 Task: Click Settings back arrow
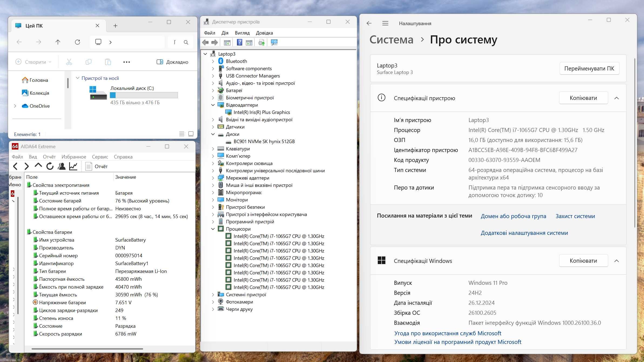click(x=369, y=23)
